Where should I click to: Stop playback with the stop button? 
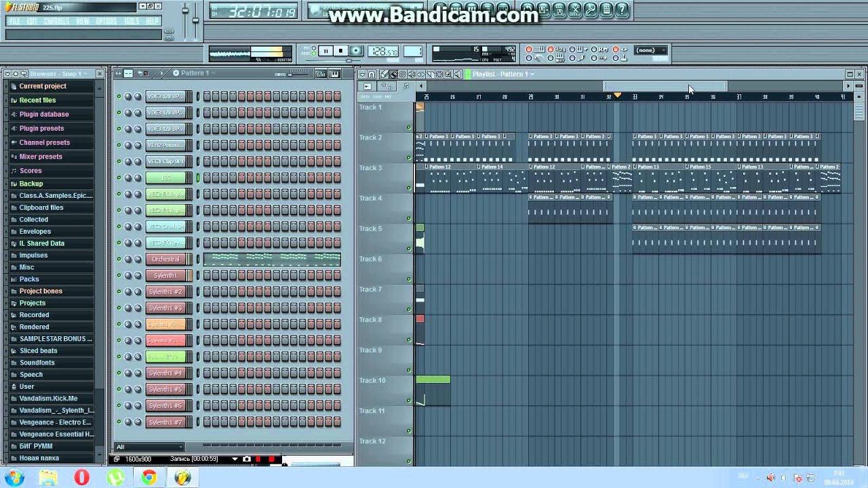pyautogui.click(x=340, y=51)
